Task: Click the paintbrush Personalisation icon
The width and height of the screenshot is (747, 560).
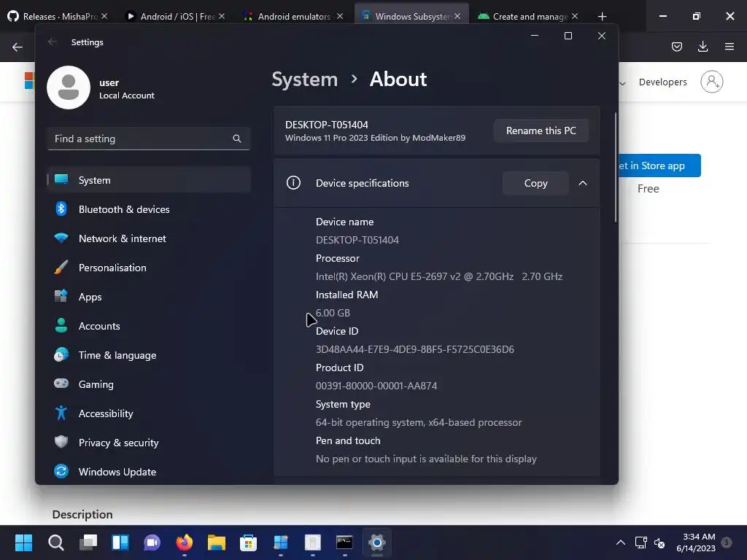Action: pyautogui.click(x=61, y=267)
